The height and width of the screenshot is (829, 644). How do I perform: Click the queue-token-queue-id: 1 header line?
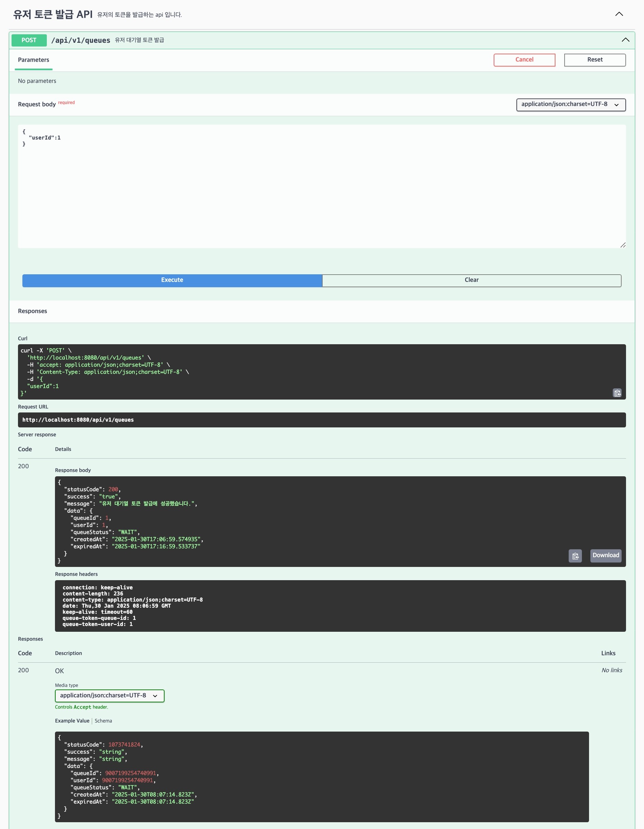99,618
